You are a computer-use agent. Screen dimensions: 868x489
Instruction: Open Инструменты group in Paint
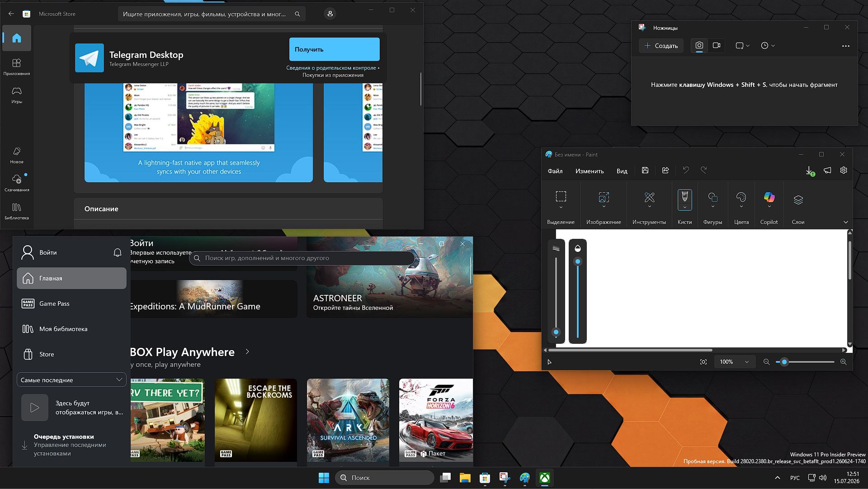[649, 200]
